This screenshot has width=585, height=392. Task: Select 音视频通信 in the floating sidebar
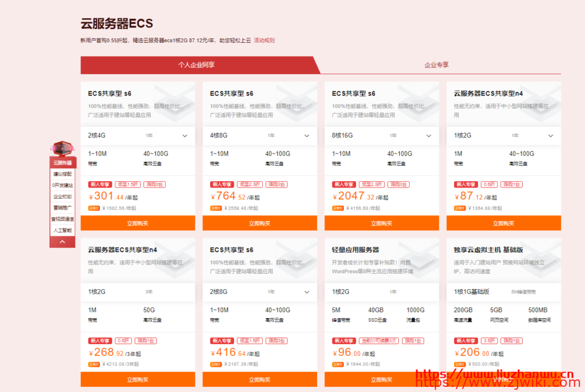click(x=62, y=219)
